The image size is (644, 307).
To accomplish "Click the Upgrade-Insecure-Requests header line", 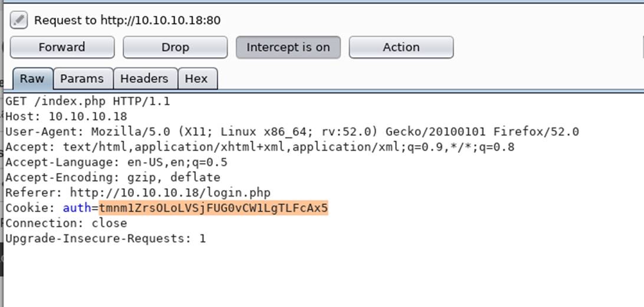I will (x=106, y=239).
